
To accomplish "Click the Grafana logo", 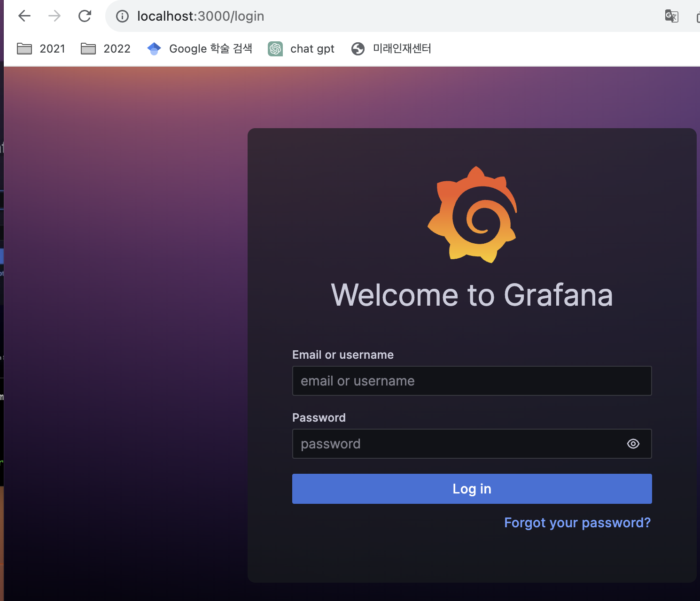I will point(472,215).
